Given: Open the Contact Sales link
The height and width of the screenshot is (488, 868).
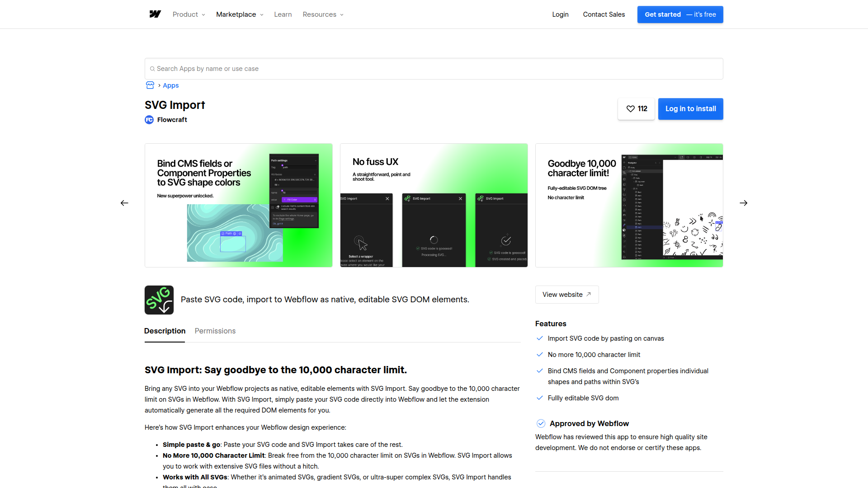Looking at the screenshot, I should (604, 14).
